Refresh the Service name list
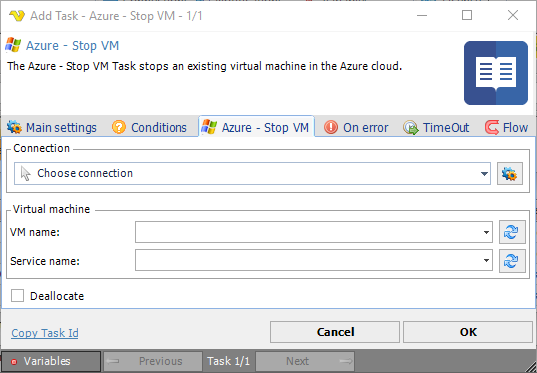537x373 pixels. [512, 261]
